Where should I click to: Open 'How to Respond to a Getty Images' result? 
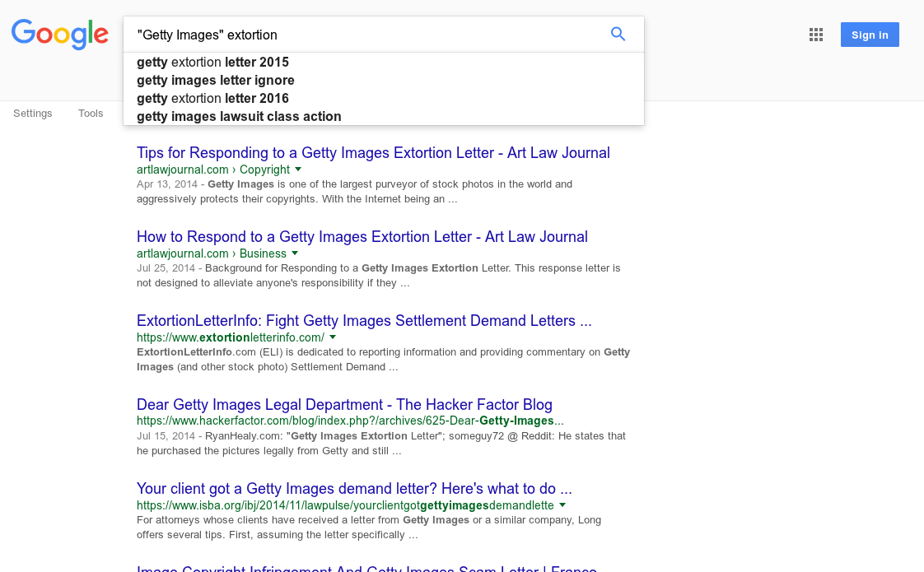tap(362, 237)
